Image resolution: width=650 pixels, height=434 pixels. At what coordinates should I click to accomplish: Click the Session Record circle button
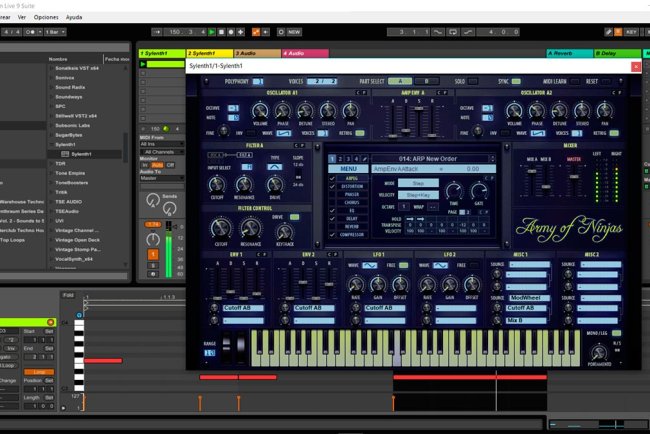coord(281,32)
